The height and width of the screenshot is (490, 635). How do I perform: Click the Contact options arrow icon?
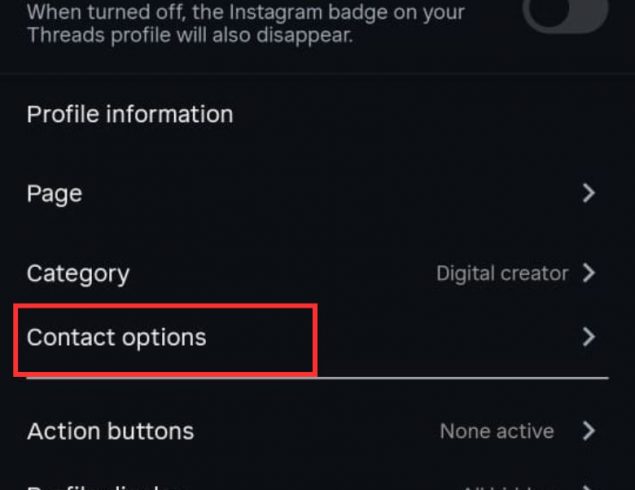point(588,338)
